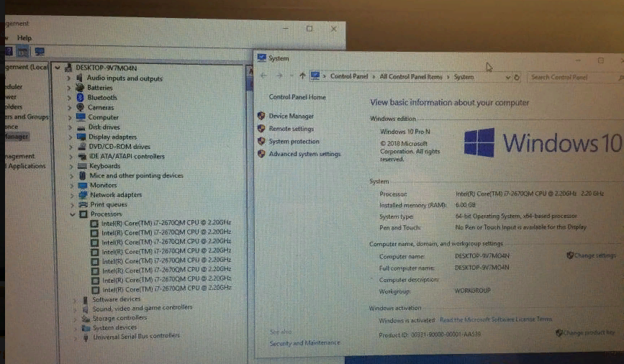Select System devices
This screenshot has height=364, width=624.
click(115, 327)
